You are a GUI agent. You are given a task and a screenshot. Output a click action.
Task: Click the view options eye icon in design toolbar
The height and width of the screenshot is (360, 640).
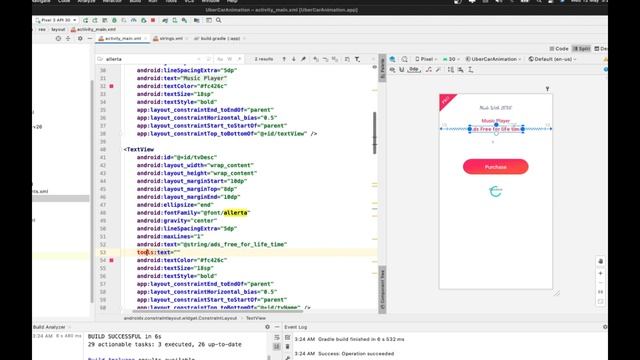(x=392, y=70)
